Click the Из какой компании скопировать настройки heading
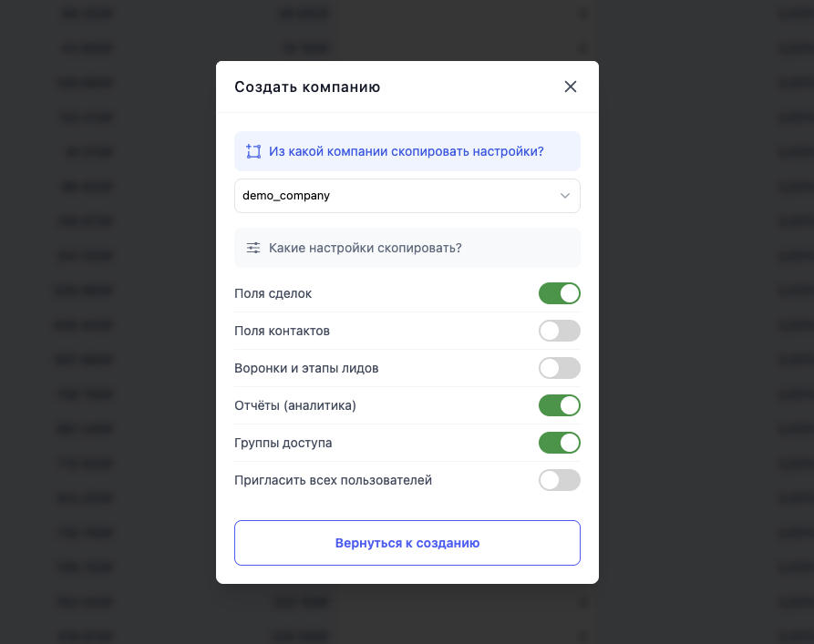The width and height of the screenshot is (814, 644). pyautogui.click(x=406, y=151)
